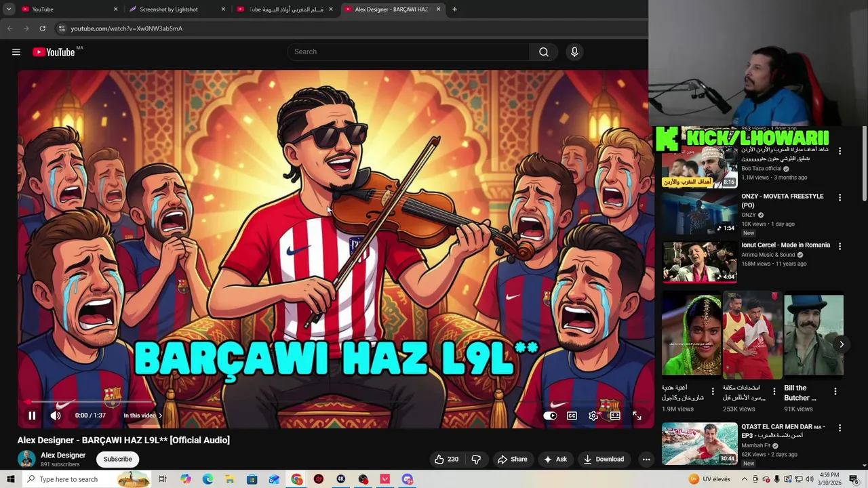Open Bill the Butcher short
This screenshot has width=868, height=488.
pos(814,335)
